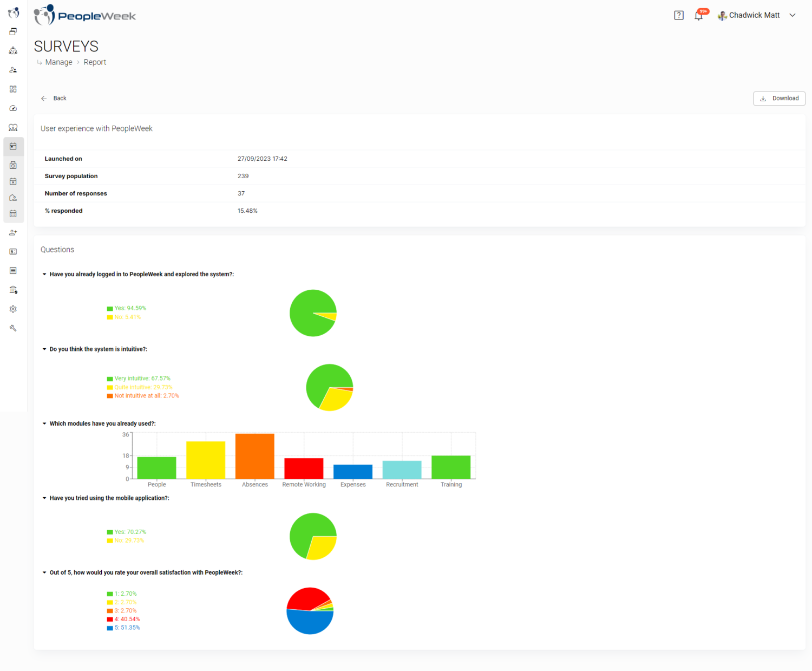
Task: Click the teal Recruitment bar
Action: 402,470
